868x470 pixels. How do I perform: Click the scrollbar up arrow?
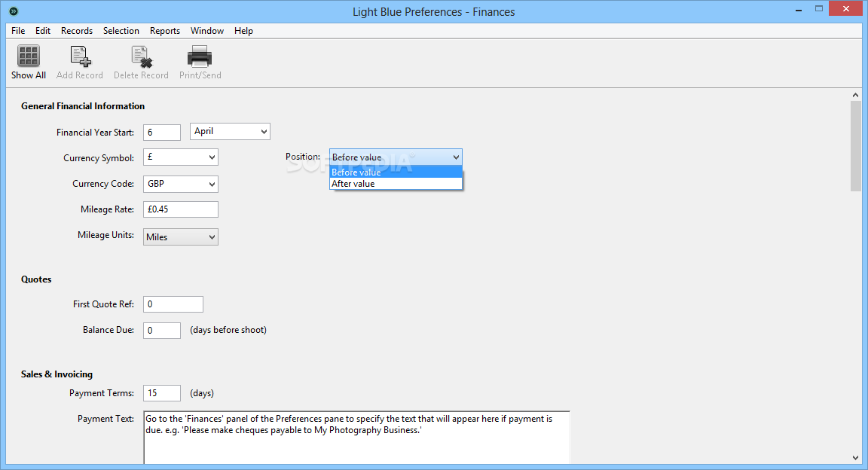point(855,95)
